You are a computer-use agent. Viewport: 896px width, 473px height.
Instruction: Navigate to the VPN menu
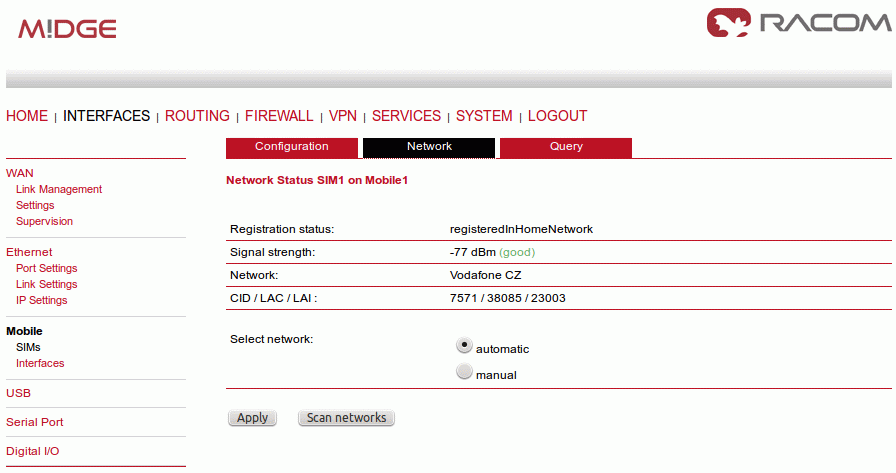point(343,116)
